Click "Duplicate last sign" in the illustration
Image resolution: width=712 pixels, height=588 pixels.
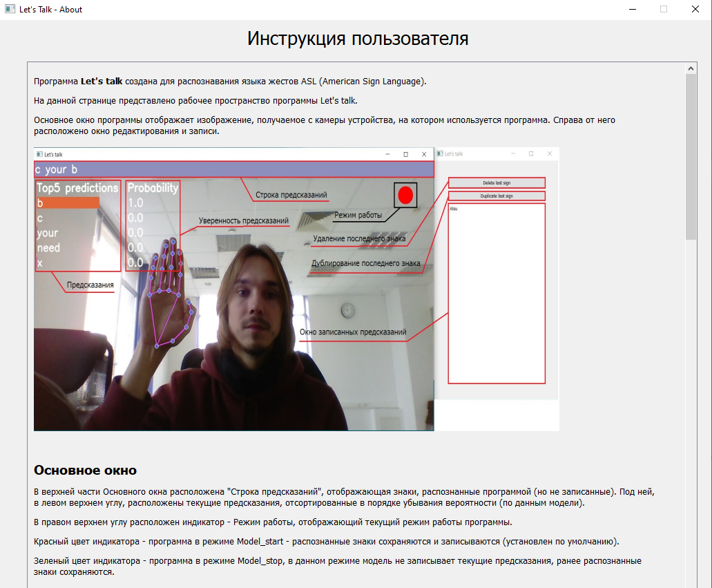coord(497,196)
